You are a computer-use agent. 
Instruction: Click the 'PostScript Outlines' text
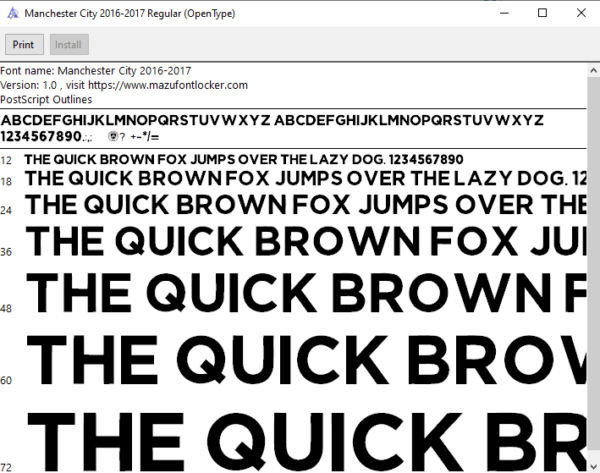click(x=46, y=99)
